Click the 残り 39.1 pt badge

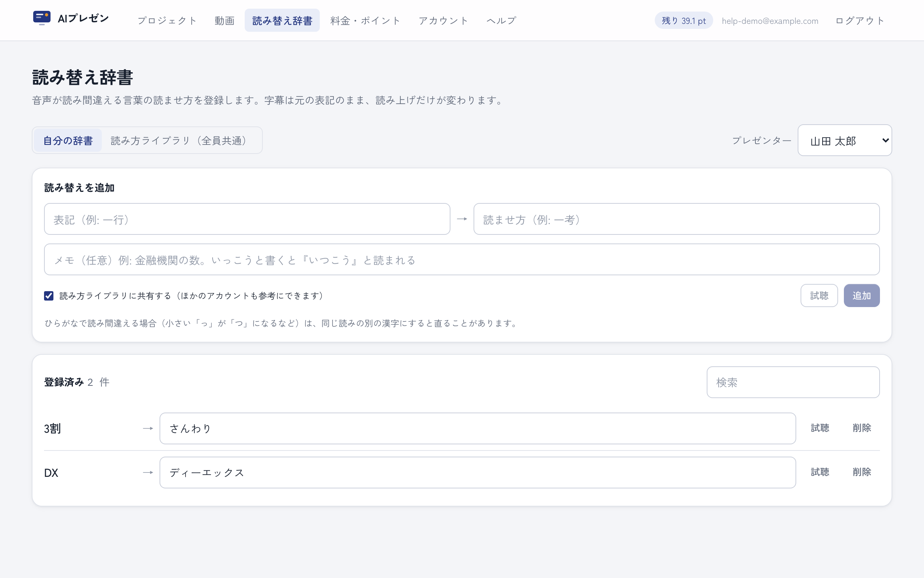pos(684,21)
